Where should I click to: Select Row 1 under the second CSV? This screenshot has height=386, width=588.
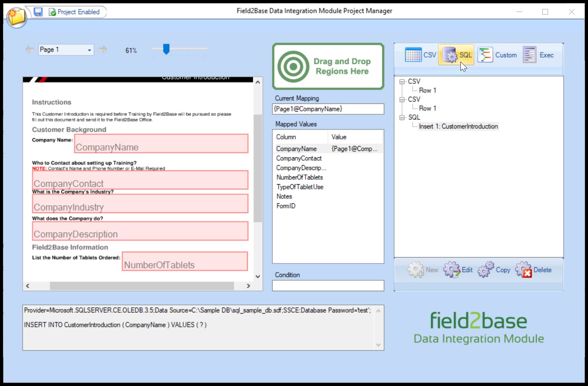click(x=428, y=108)
